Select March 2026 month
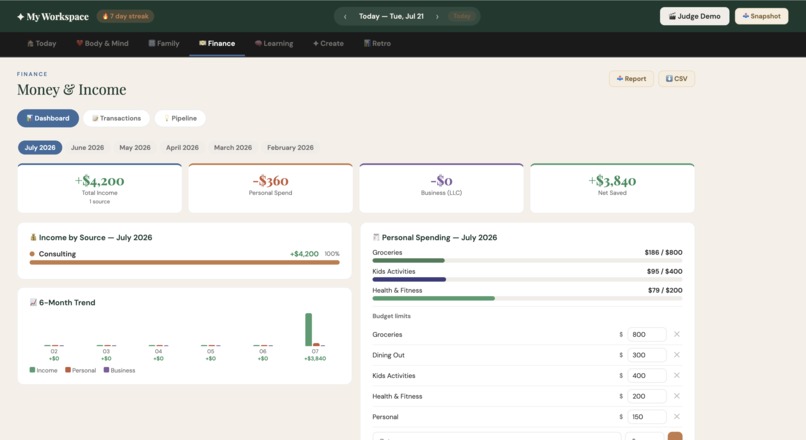The height and width of the screenshot is (440, 806). (x=233, y=148)
